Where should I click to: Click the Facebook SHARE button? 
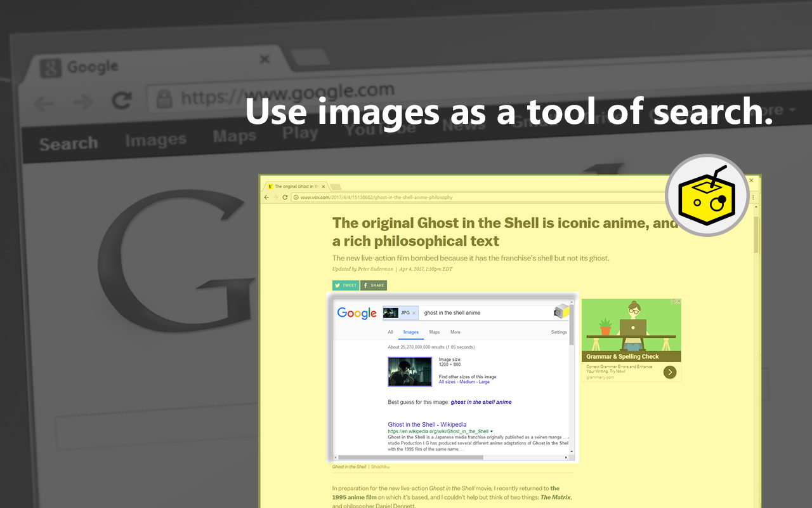coord(374,286)
